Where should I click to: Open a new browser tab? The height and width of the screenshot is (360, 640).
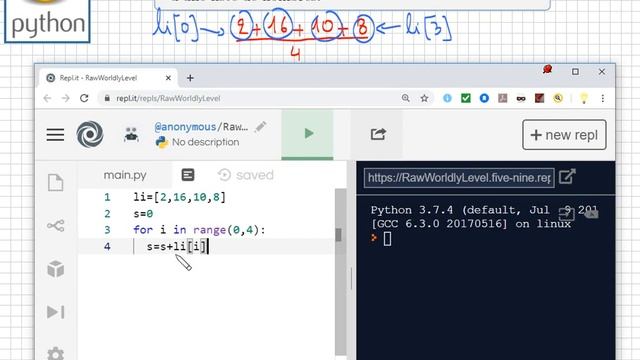point(190,78)
